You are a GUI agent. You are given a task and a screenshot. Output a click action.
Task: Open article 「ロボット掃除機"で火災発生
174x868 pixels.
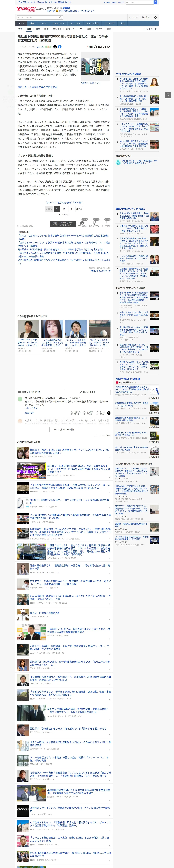click(69, 501)
